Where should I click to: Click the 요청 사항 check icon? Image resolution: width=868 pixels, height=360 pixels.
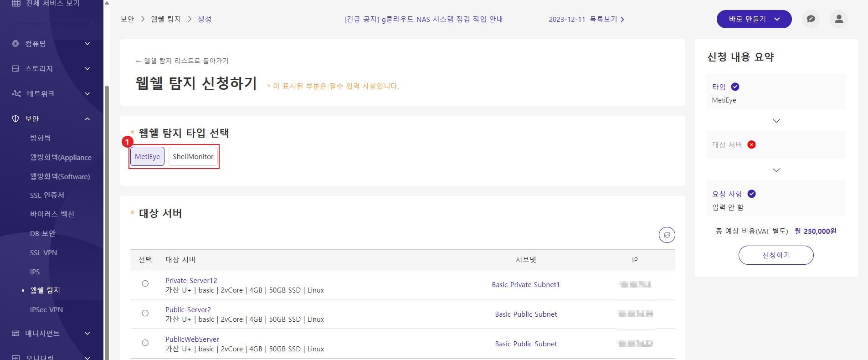751,194
